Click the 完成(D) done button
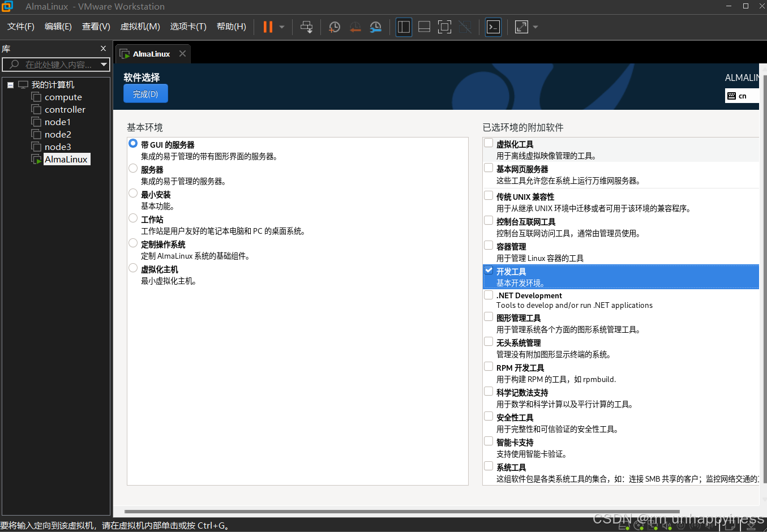 tap(145, 94)
